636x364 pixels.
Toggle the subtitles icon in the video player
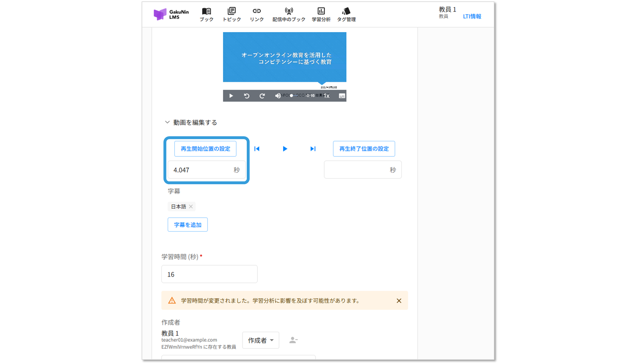342,96
